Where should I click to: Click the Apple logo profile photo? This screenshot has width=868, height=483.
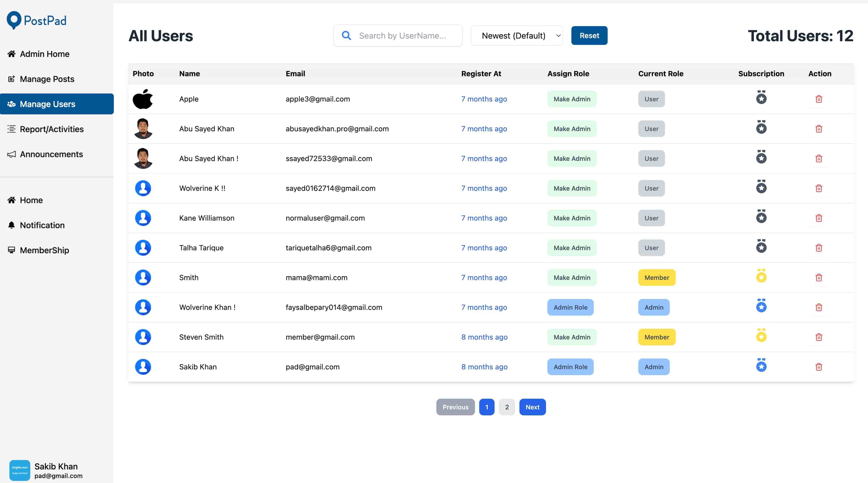[x=143, y=99]
